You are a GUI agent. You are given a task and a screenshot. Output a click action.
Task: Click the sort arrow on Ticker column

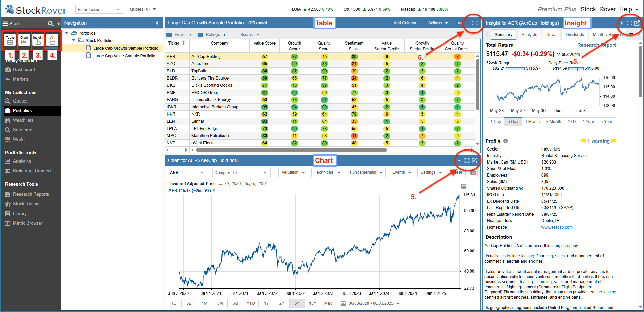(x=184, y=43)
